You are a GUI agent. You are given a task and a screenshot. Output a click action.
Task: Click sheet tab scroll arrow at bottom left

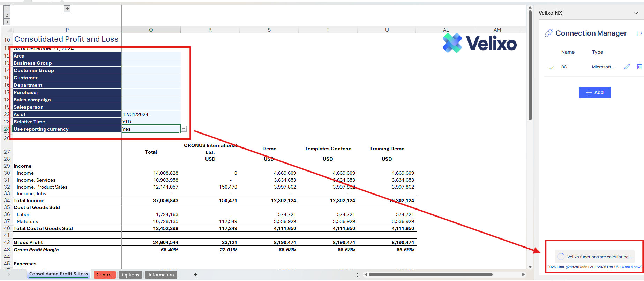[8, 275]
